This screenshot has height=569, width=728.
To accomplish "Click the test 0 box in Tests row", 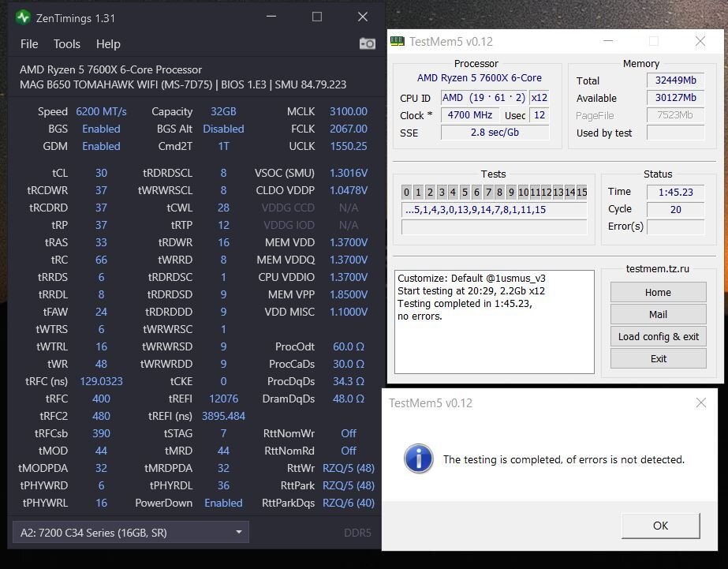I will [x=407, y=192].
